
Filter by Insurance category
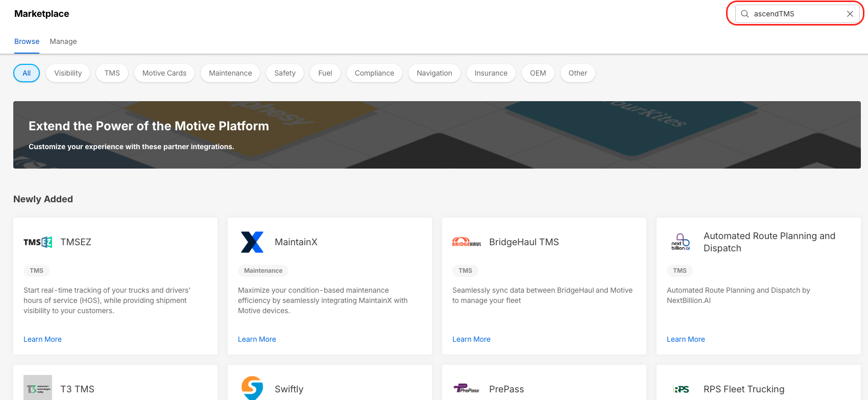pyautogui.click(x=491, y=73)
